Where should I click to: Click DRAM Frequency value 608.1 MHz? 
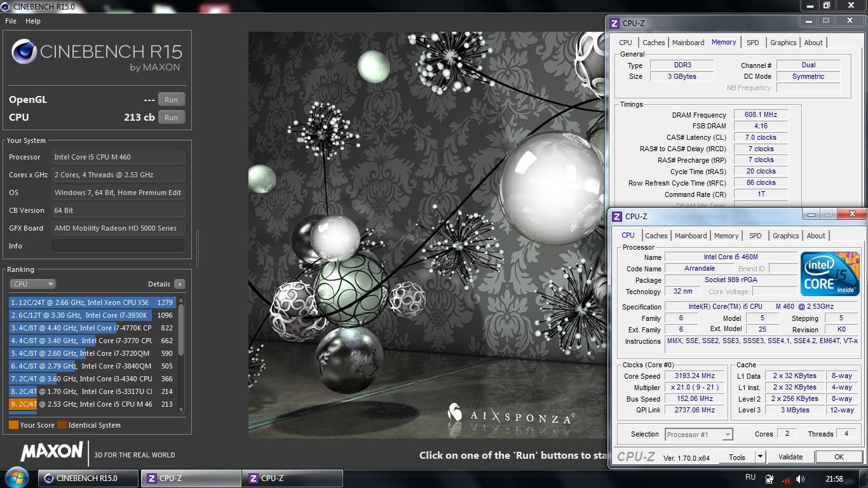pyautogui.click(x=761, y=114)
